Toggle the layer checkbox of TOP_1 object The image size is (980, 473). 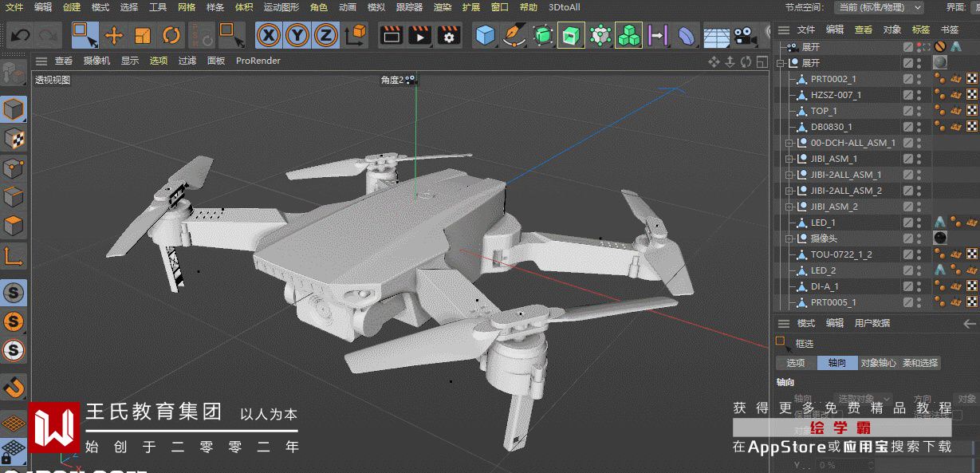[x=908, y=111]
